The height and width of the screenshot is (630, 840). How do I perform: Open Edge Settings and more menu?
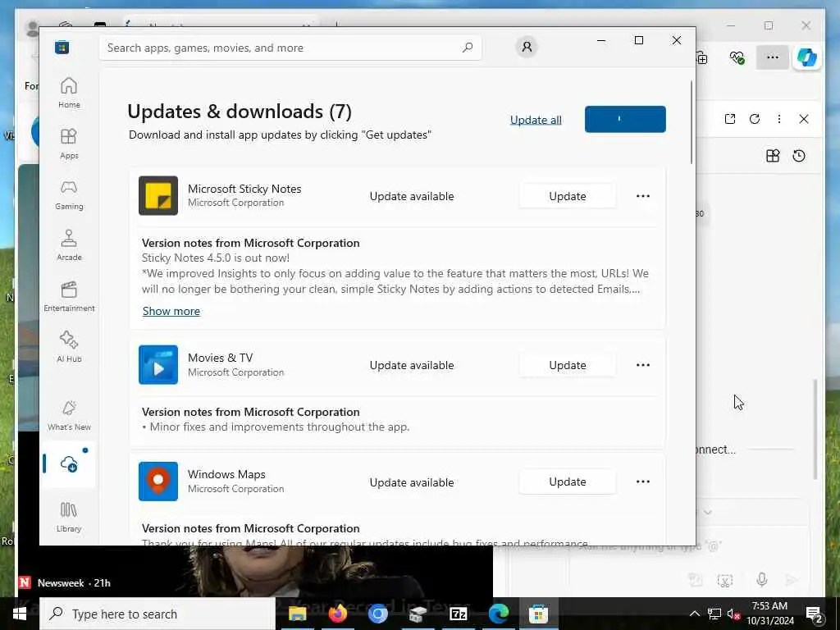[x=772, y=57]
